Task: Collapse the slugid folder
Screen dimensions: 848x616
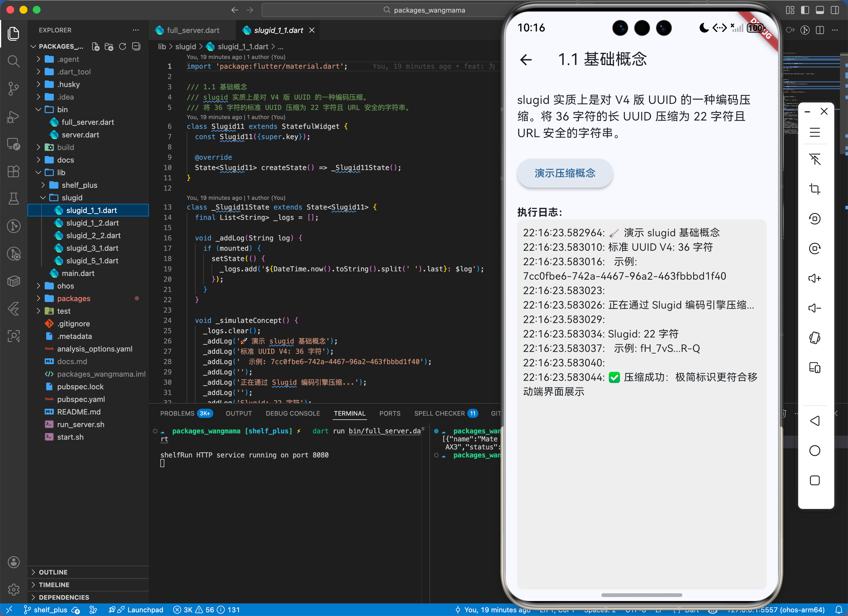Action: [x=72, y=197]
